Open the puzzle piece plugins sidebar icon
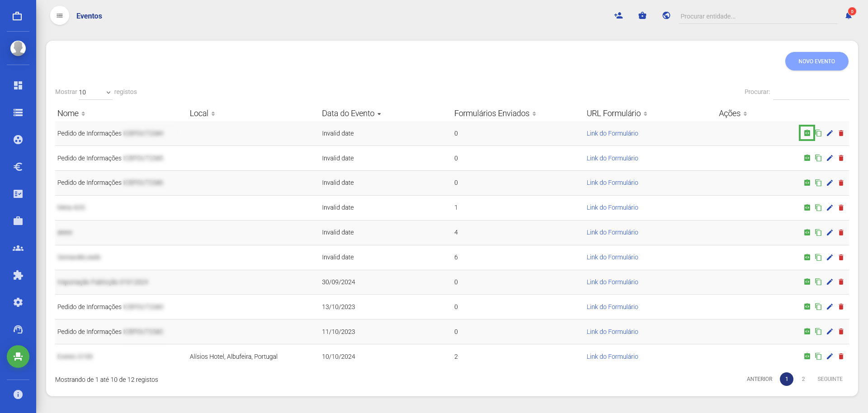 coord(18,275)
